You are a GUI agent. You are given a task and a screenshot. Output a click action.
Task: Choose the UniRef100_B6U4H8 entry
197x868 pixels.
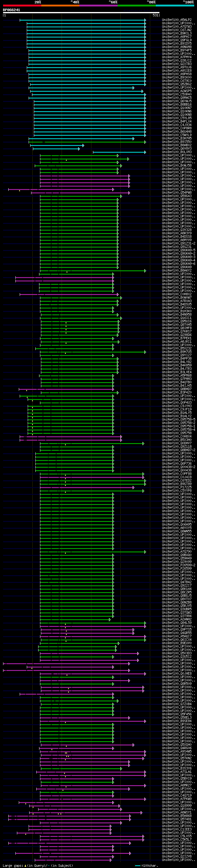click(177, 132)
